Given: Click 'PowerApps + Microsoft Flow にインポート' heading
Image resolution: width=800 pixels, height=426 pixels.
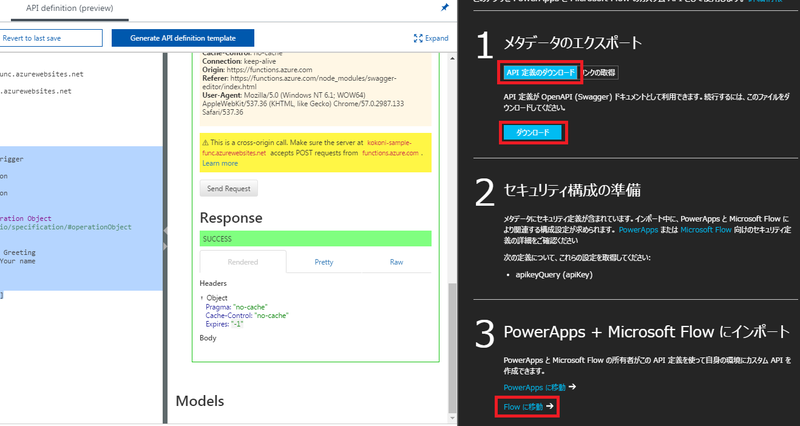Looking at the screenshot, I should coord(646,332).
